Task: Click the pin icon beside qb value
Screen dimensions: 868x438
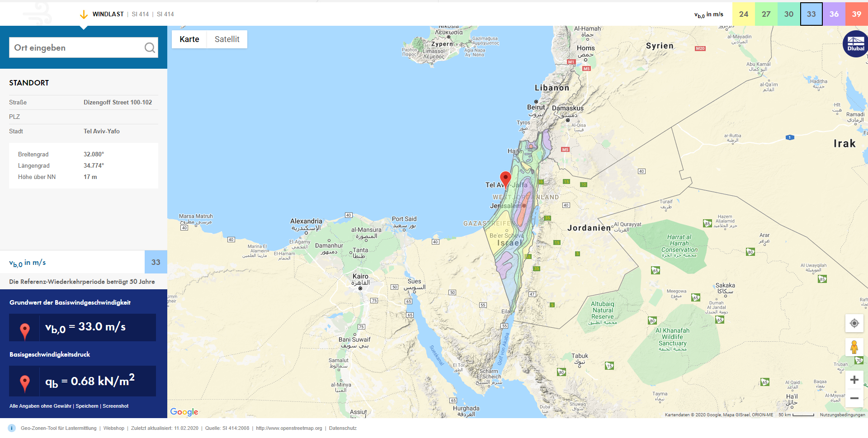Action: click(25, 383)
